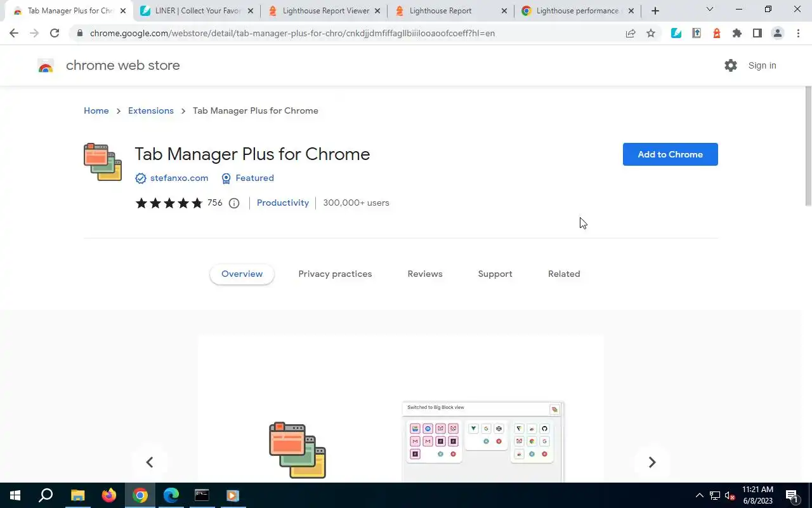Image resolution: width=812 pixels, height=508 pixels.
Task: Open stefanxo.com developer link
Action: point(179,178)
